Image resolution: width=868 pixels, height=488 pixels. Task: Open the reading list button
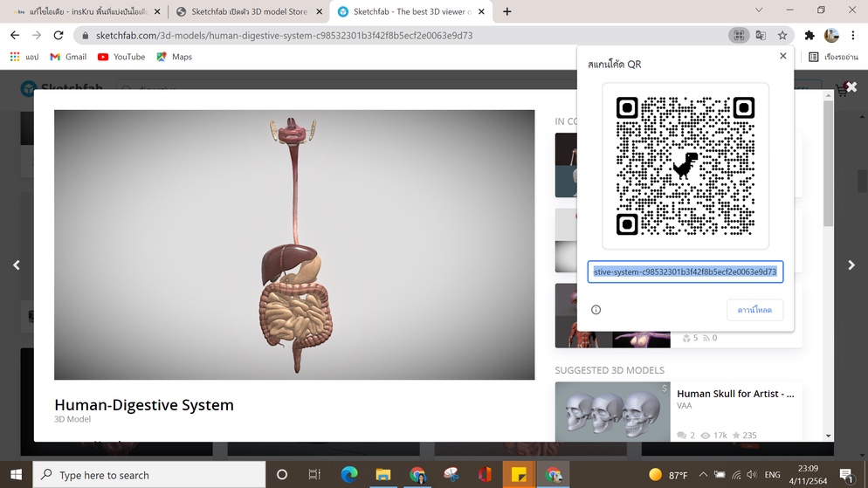(833, 57)
